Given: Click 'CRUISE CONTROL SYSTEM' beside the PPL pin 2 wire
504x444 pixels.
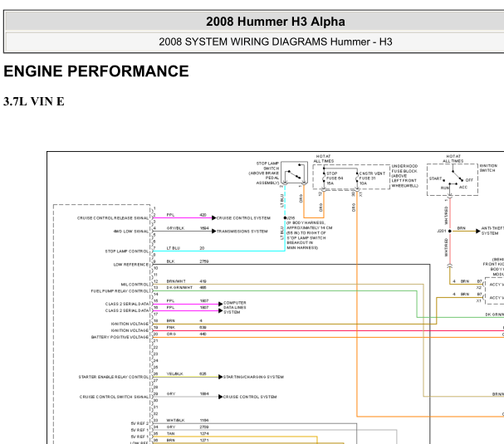Looking at the screenshot, I should tap(243, 218).
